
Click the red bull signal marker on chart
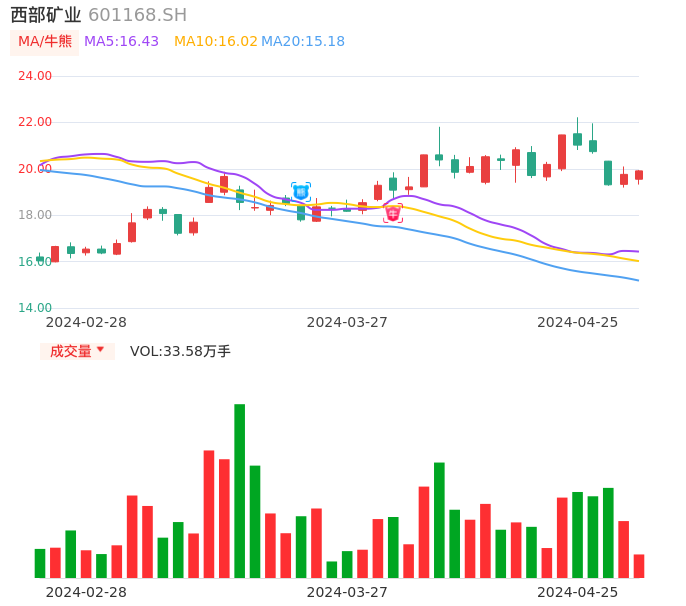pyautogui.click(x=393, y=213)
